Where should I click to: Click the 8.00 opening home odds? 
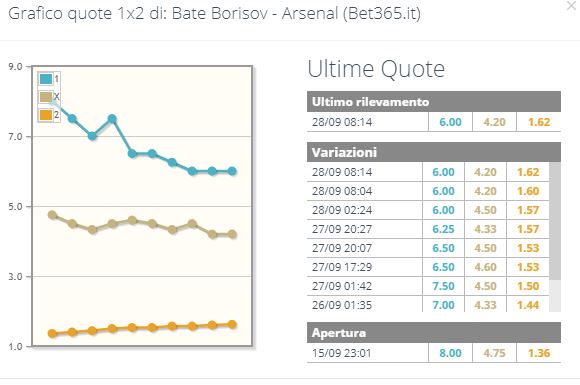[x=450, y=353]
